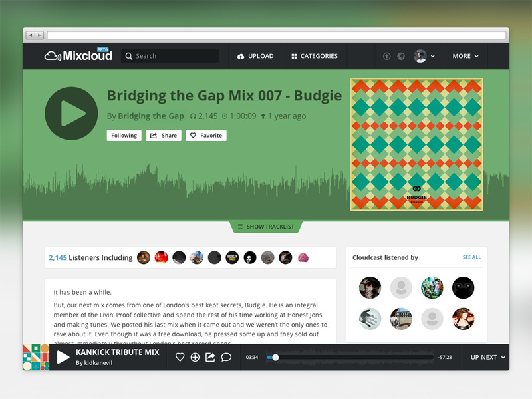This screenshot has height=399, width=532.
Task: Toggle the Following button
Action: coord(124,136)
